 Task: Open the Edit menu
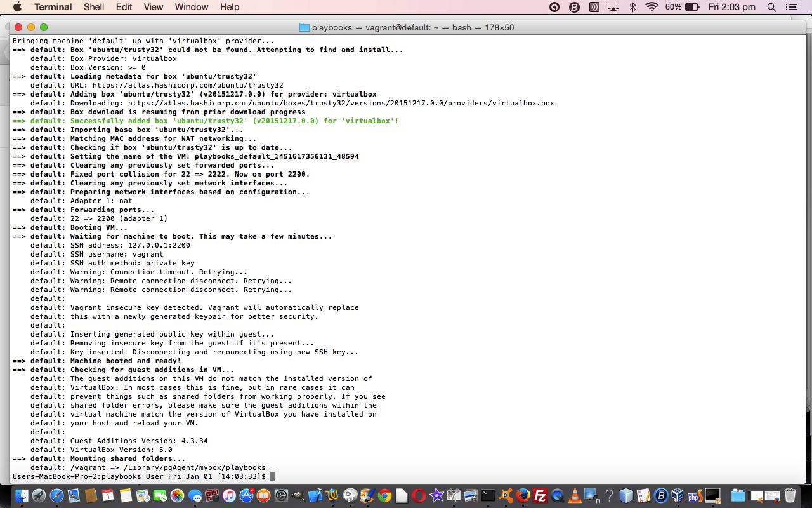click(x=124, y=7)
